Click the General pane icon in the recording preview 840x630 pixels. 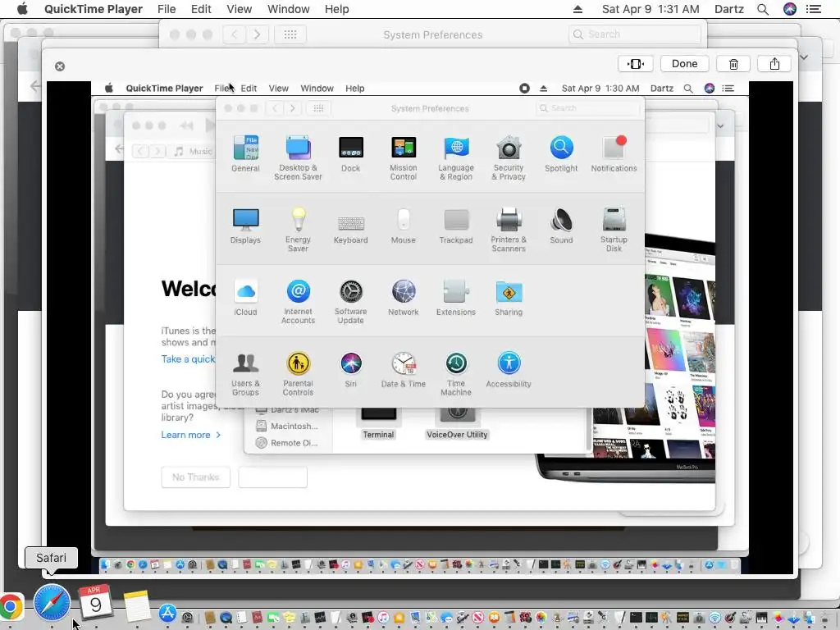click(x=245, y=148)
